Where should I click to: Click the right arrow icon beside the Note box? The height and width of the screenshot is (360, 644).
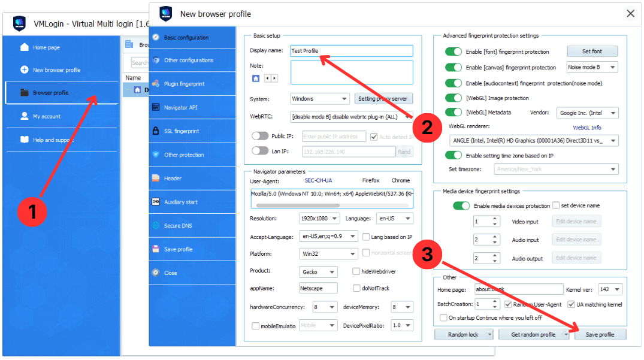(274, 78)
